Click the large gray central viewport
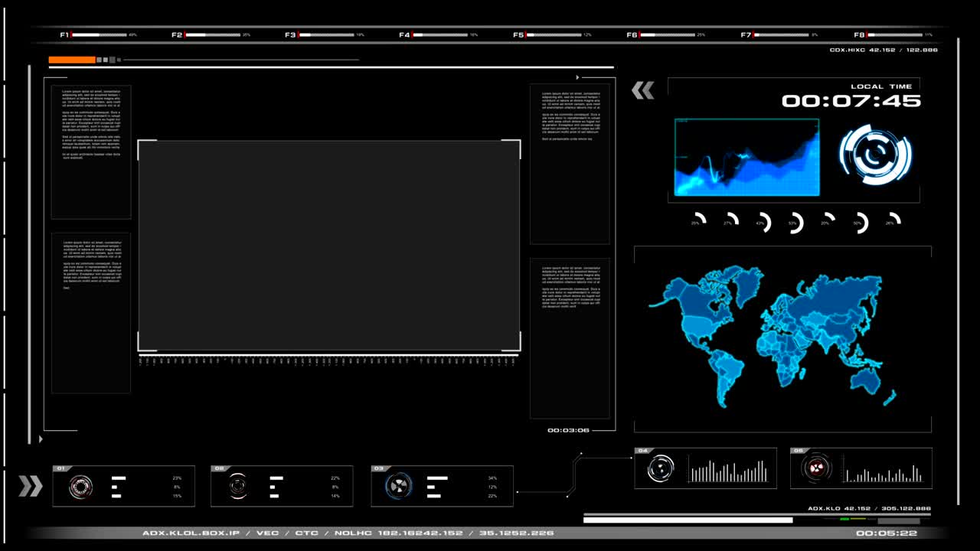The image size is (980, 551). (x=329, y=246)
